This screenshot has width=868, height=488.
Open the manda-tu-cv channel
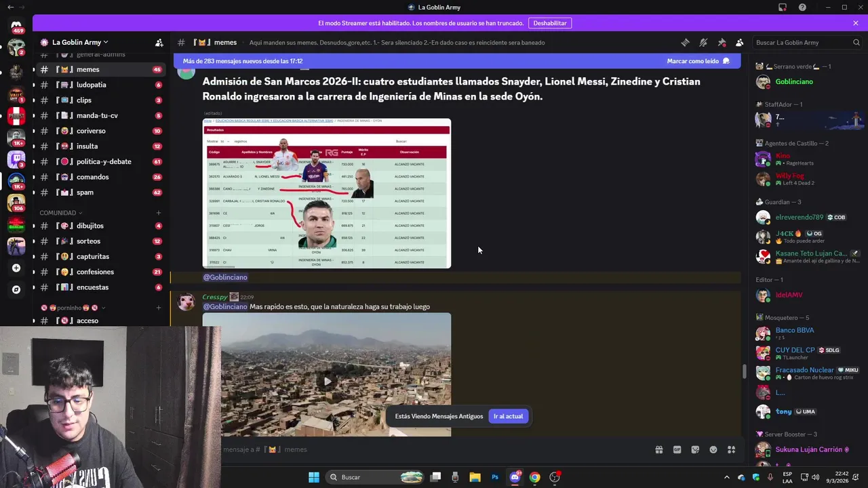pos(100,116)
